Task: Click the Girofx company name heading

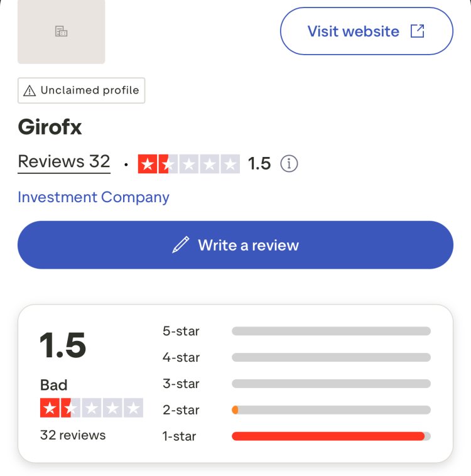Action: click(x=50, y=127)
